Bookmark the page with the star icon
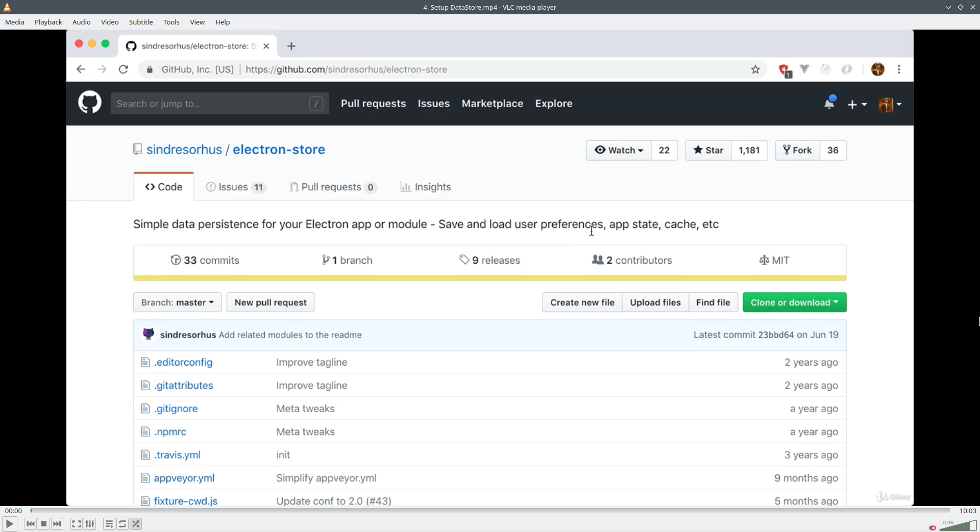This screenshot has height=532, width=980. 755,69
